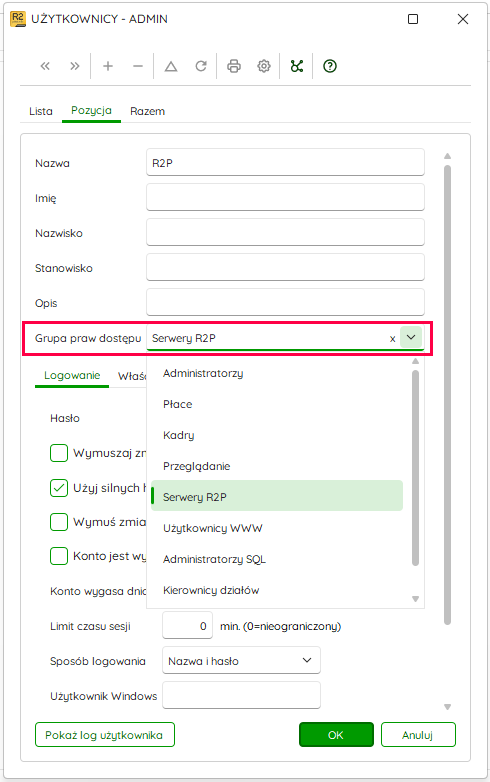The height and width of the screenshot is (782, 490).
Task: Click the Konto wygasa dnia label
Action: click(x=98, y=591)
